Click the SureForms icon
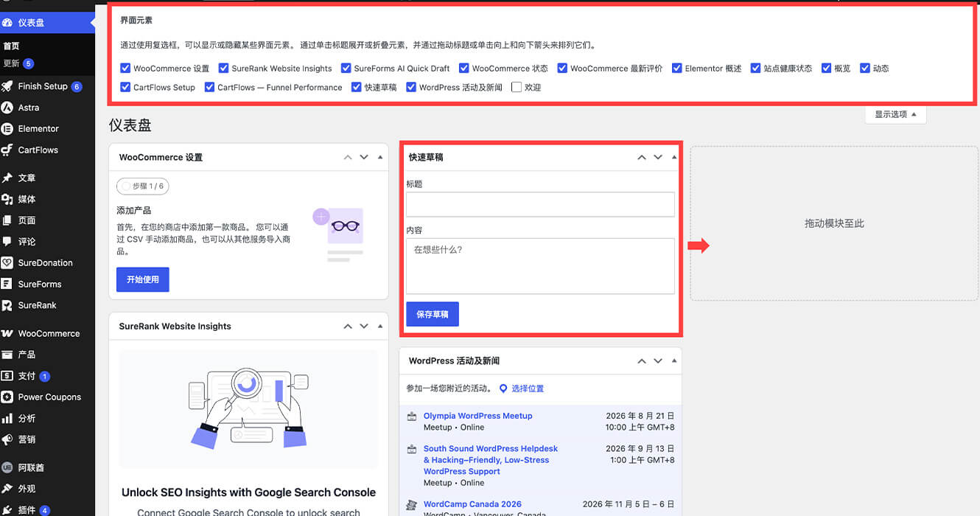 (7, 284)
